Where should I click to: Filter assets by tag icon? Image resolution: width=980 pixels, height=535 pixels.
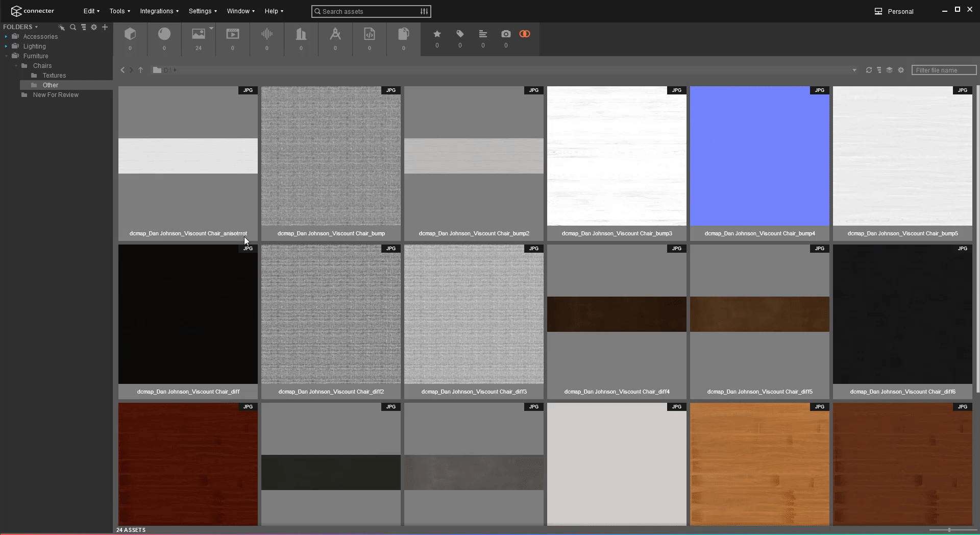[x=460, y=34]
